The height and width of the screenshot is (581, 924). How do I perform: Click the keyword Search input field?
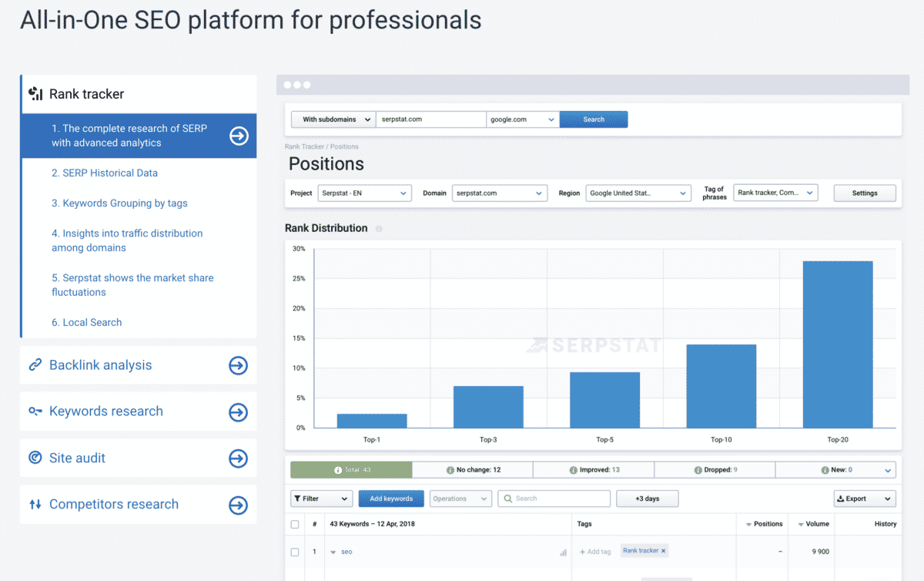click(x=554, y=499)
